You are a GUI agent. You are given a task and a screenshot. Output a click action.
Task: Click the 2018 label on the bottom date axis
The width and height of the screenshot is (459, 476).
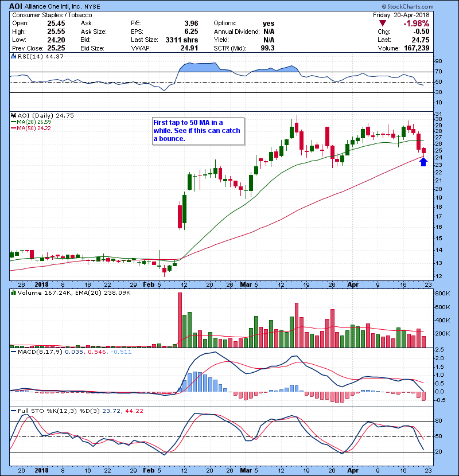coord(42,470)
